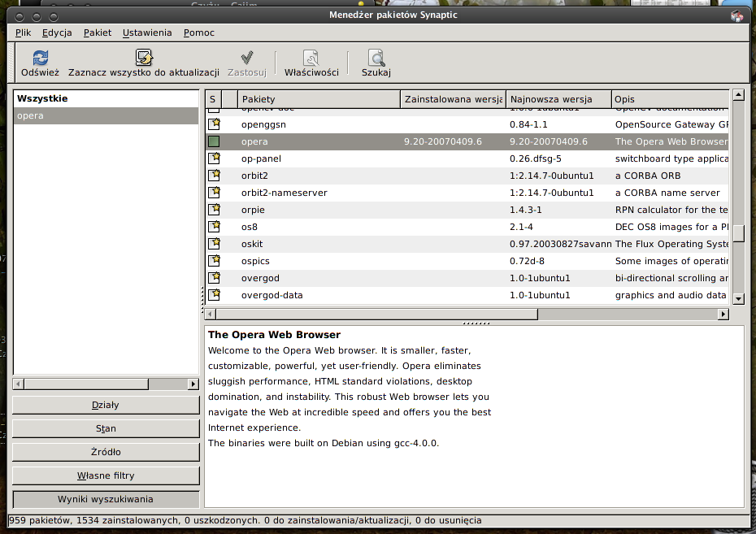Click left filter pane scroll right arrow
756x534 pixels.
click(193, 384)
